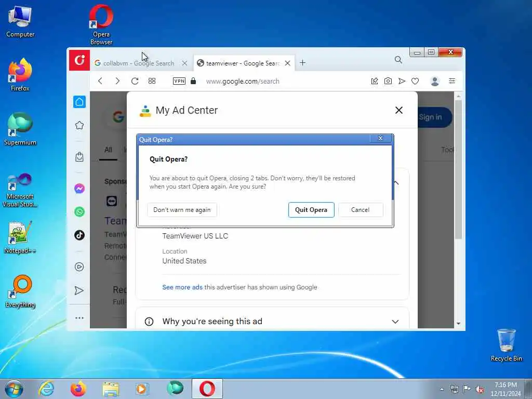Open Messenger in the Opera sidebar

(x=79, y=188)
